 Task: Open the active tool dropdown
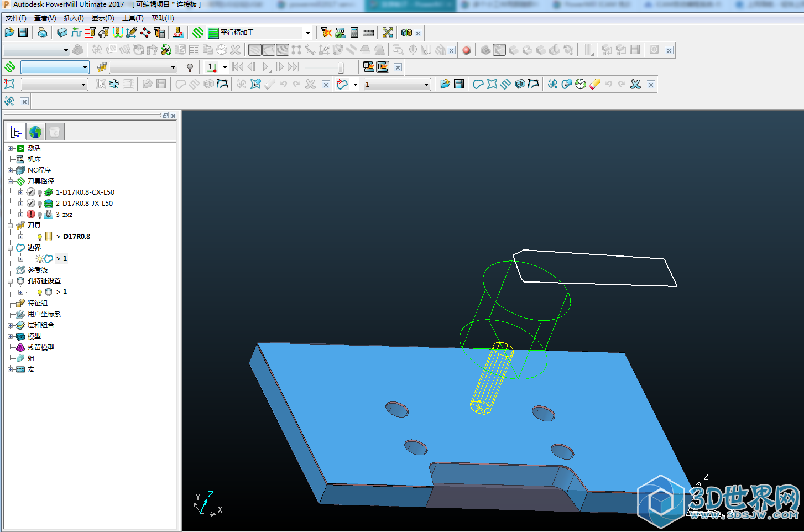point(173,67)
